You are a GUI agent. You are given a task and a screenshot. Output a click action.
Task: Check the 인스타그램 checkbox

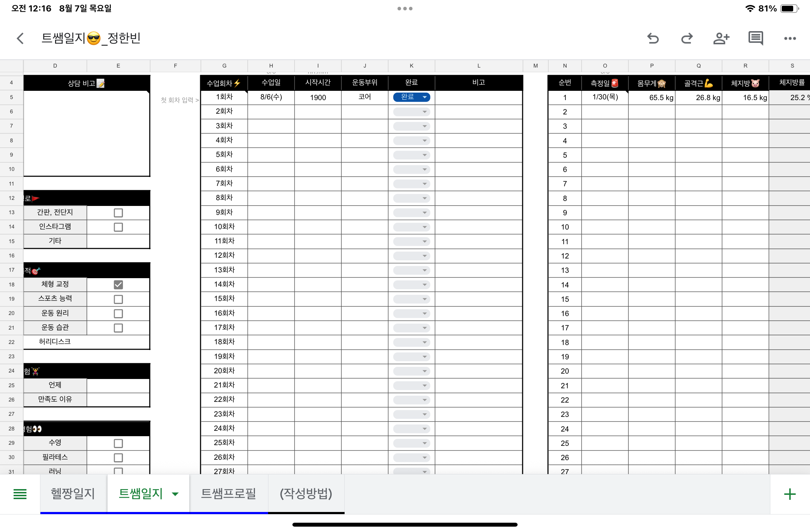[x=118, y=227]
